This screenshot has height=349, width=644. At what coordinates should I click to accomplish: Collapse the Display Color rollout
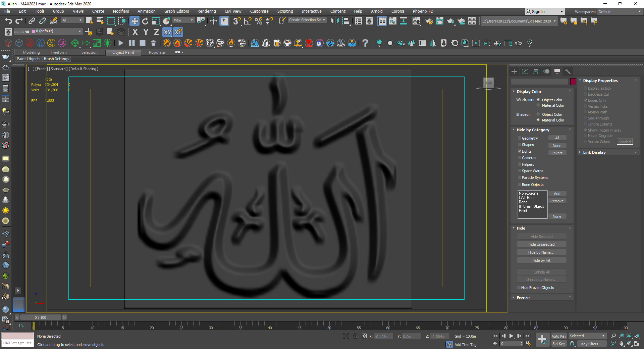pos(529,92)
